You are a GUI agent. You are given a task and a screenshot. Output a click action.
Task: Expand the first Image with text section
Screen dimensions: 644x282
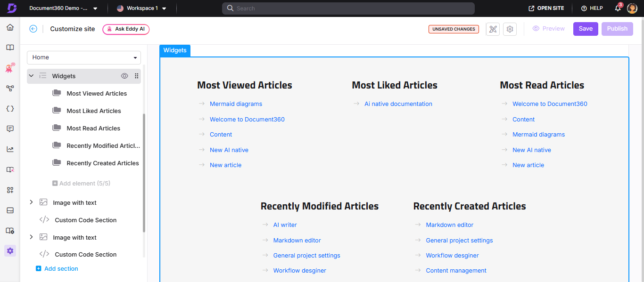point(31,202)
